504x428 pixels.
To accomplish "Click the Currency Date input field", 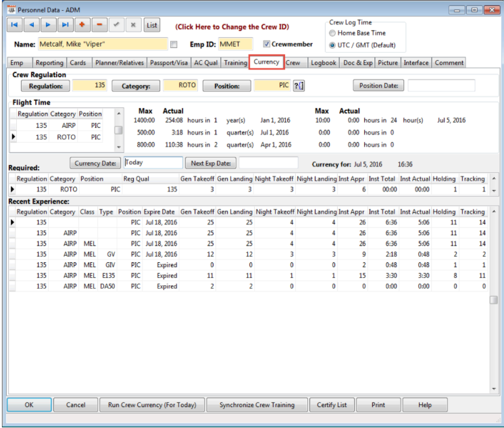I will click(153, 163).
